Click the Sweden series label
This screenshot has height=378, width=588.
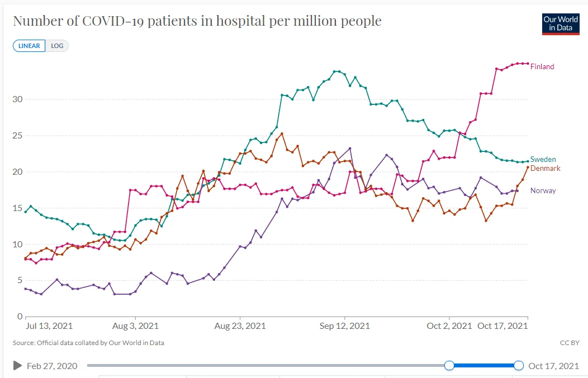[x=543, y=160]
